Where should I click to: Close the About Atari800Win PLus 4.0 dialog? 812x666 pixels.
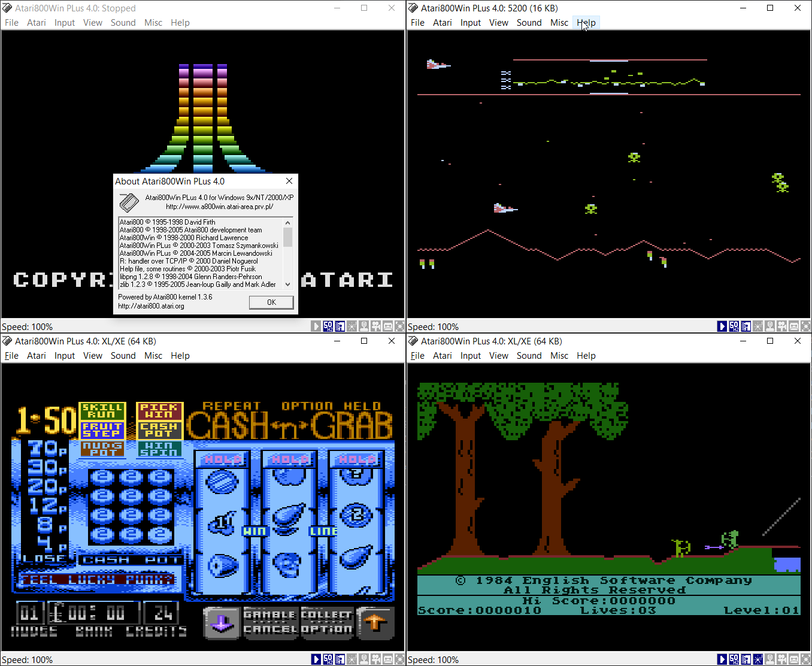tap(289, 181)
